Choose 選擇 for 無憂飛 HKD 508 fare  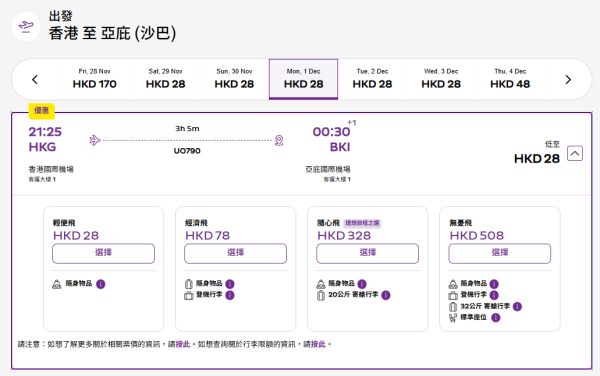tap(499, 253)
